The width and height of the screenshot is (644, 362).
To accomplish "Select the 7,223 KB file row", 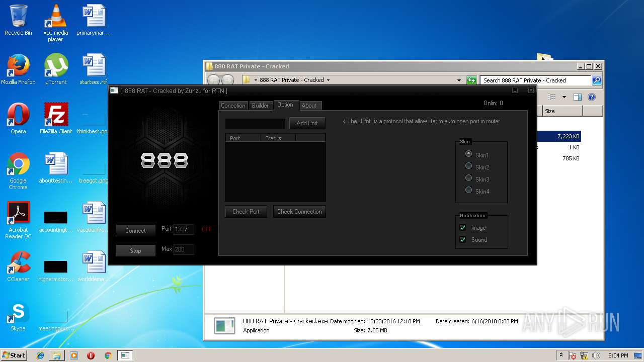I will [x=559, y=136].
